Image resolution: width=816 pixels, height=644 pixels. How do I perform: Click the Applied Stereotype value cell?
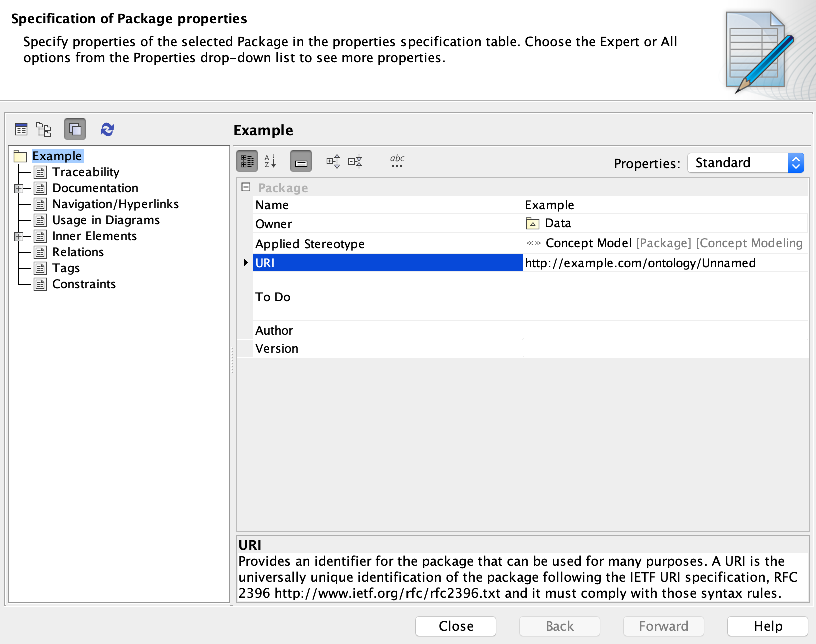[664, 243]
